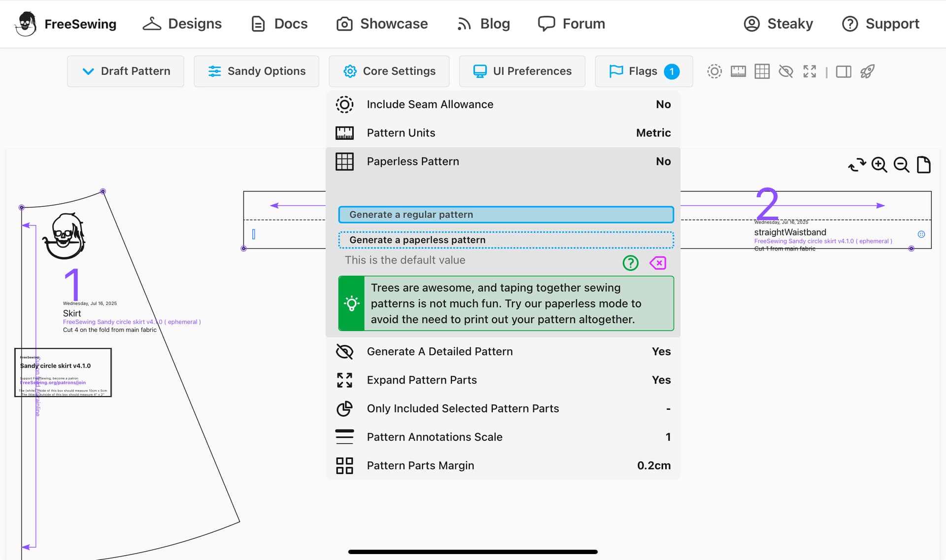
Task: Open the UI Preferences menu
Action: (522, 71)
